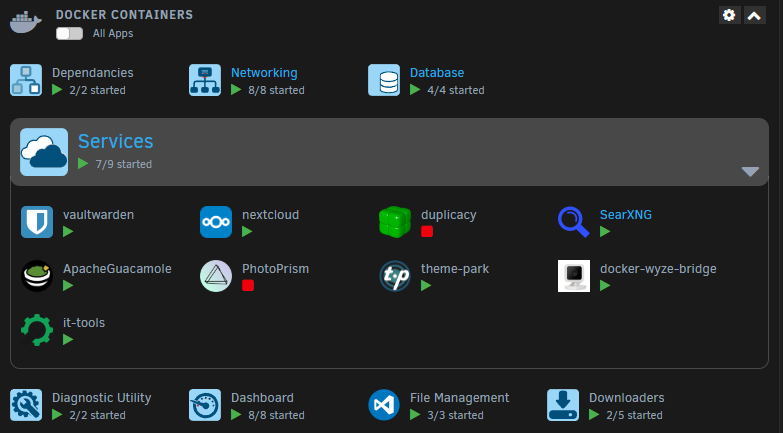Screen dimensions: 783x433
Task: Toggle the All Apps switch
Action: point(69,33)
